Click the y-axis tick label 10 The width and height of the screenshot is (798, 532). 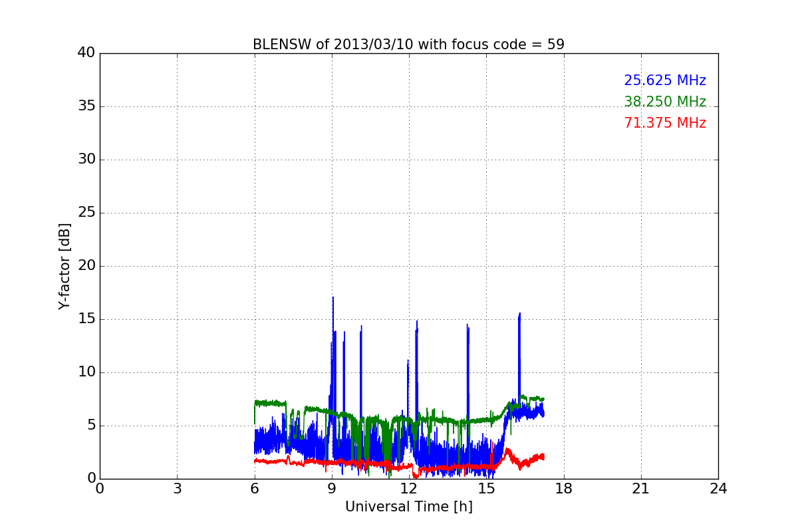coord(86,372)
